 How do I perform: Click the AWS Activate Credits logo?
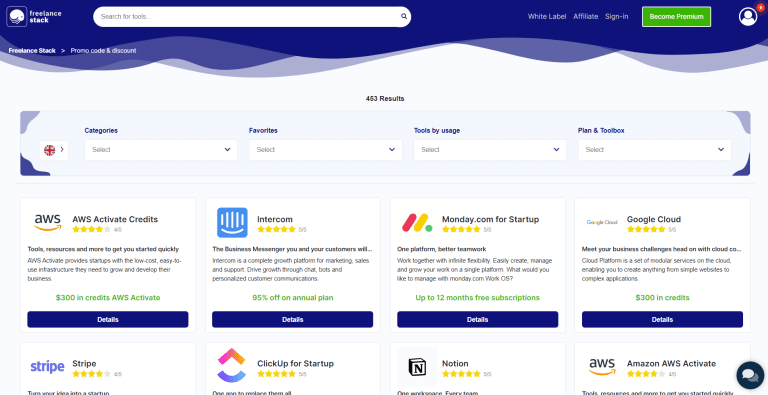click(x=48, y=222)
